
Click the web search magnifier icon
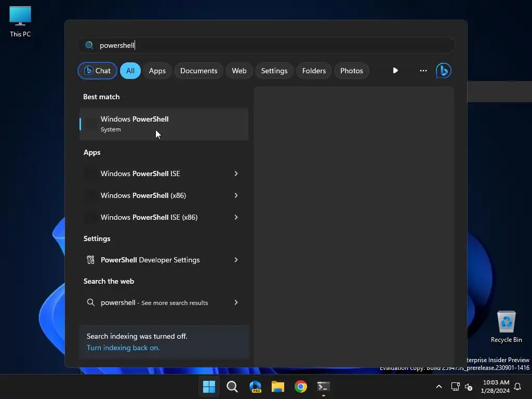coord(90,302)
